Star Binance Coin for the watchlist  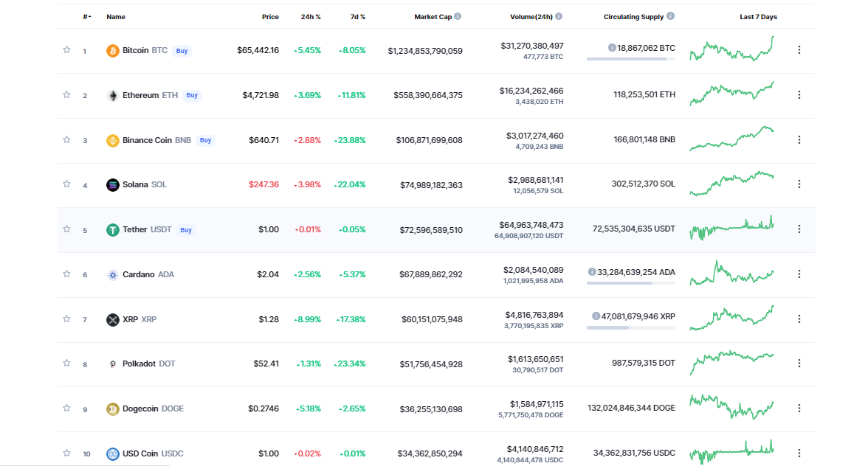point(66,139)
